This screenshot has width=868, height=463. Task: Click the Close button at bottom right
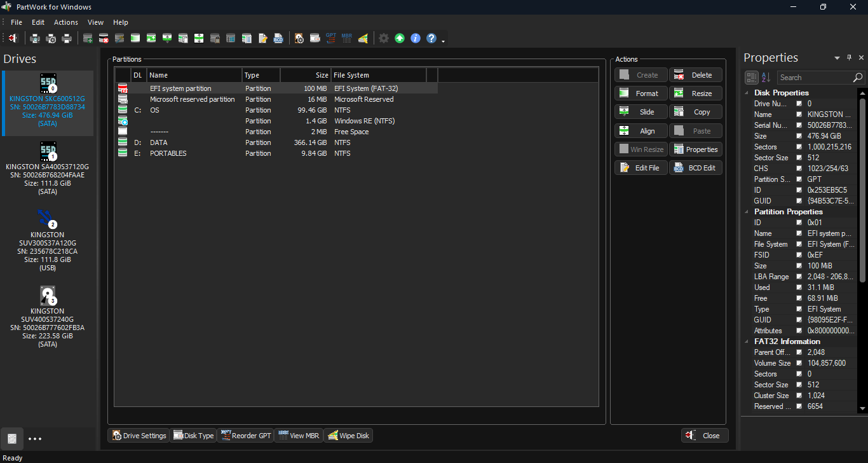point(705,436)
